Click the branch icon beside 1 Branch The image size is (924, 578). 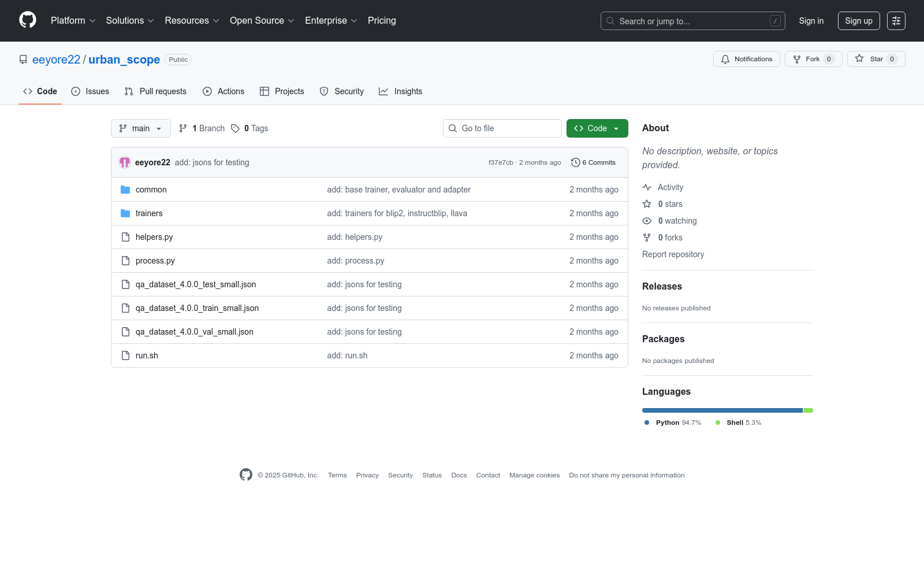point(183,128)
